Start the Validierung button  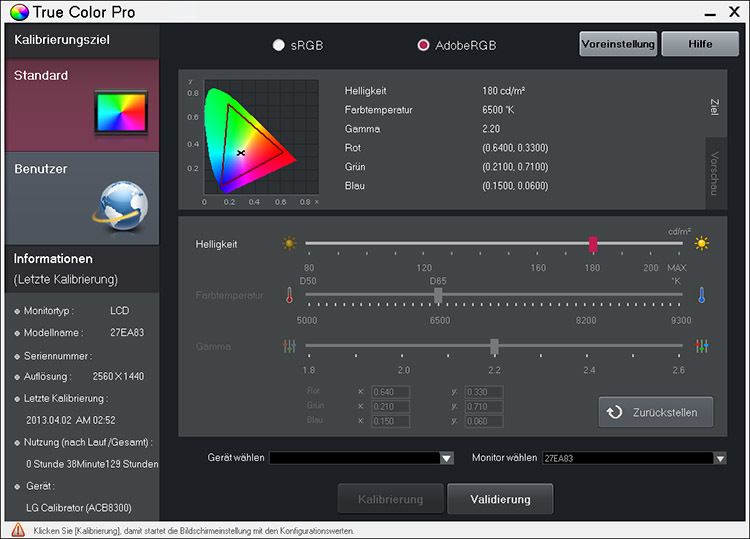tap(500, 499)
